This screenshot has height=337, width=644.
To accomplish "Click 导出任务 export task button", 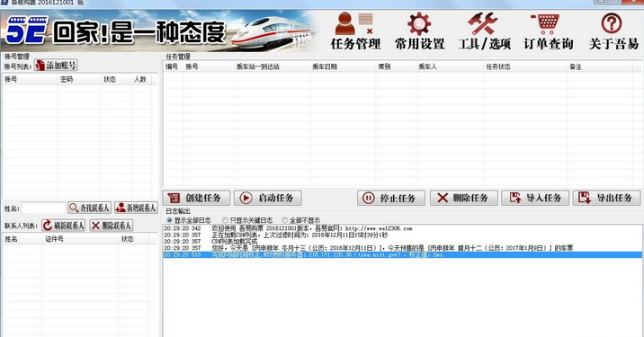I will [606, 198].
